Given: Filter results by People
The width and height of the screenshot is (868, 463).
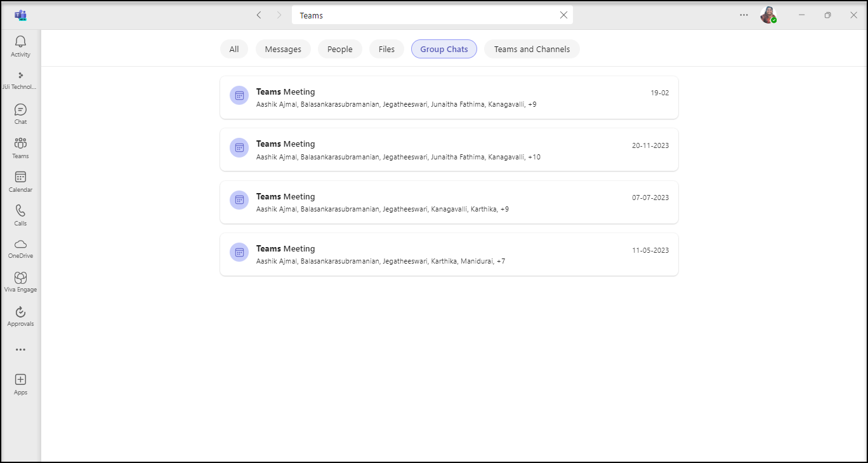Looking at the screenshot, I should click(339, 49).
